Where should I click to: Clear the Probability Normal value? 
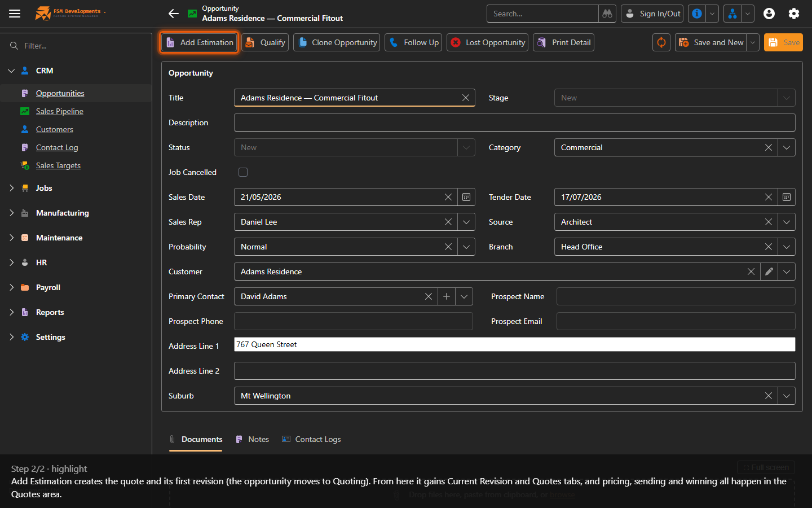(448, 247)
